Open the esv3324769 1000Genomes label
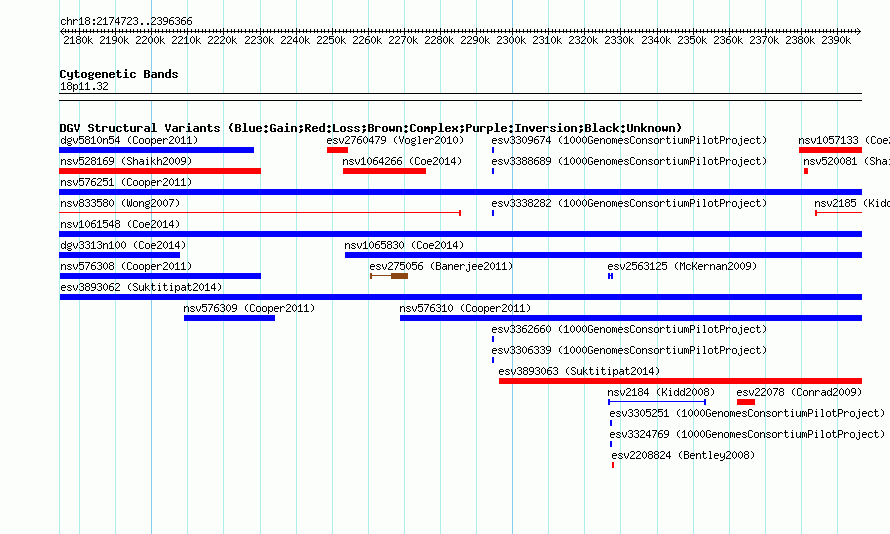This screenshot has height=534, width=890. pyautogui.click(x=747, y=434)
